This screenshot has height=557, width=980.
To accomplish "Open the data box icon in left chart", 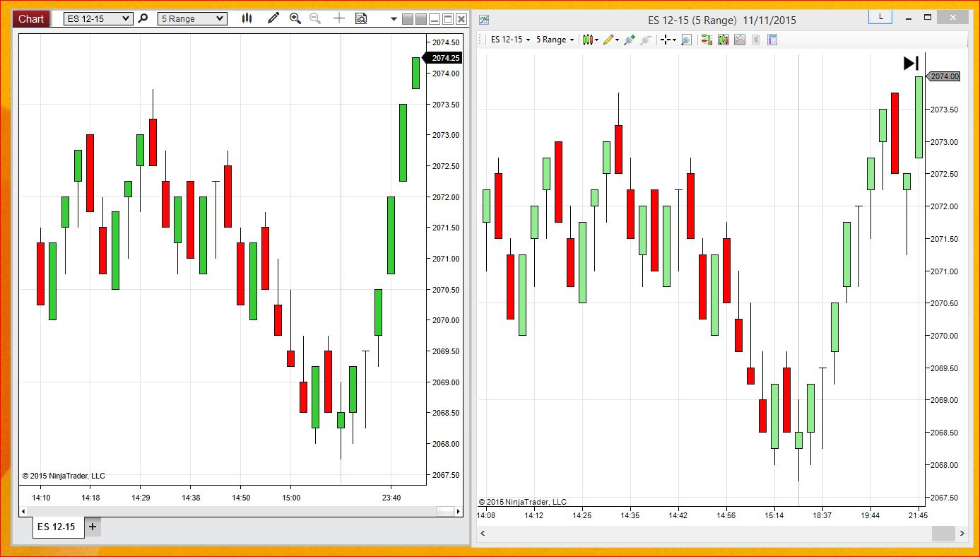I will 361,19.
